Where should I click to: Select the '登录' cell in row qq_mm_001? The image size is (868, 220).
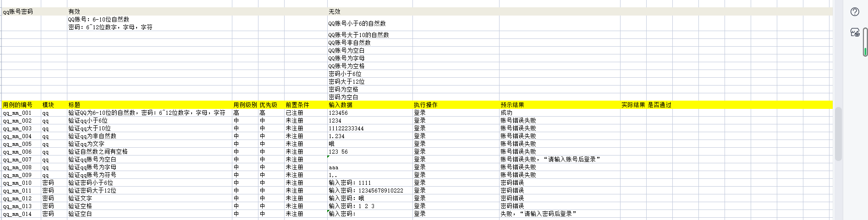(456, 113)
